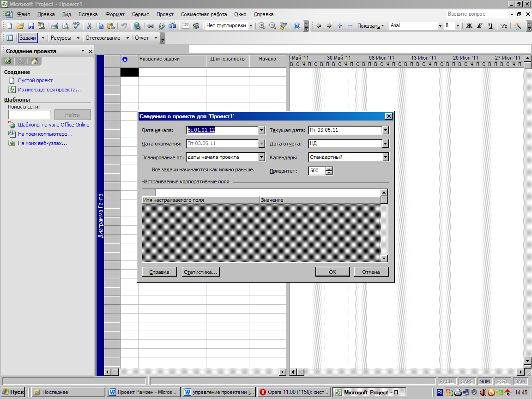Click Отмена in the dialog
This screenshot has height=399, width=532.
pos(371,272)
